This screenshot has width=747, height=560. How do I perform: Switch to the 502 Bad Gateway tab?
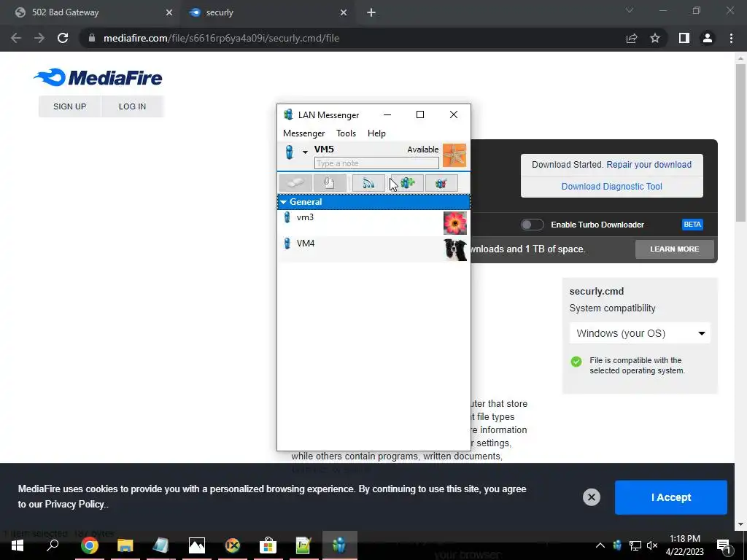point(90,12)
